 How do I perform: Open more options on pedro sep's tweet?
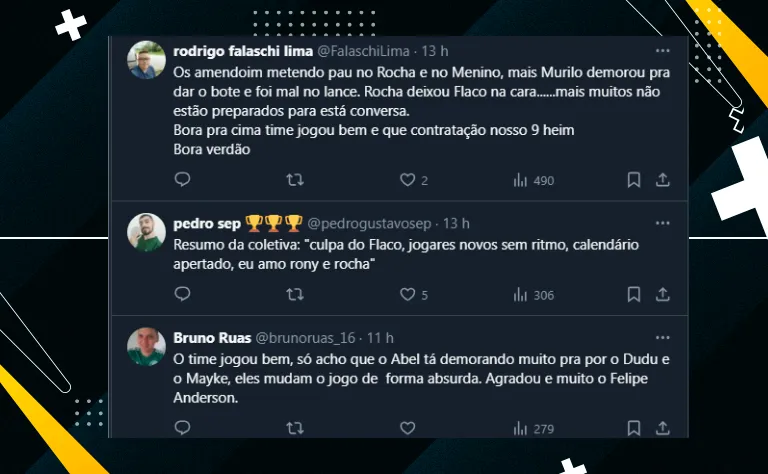pyautogui.click(x=662, y=223)
